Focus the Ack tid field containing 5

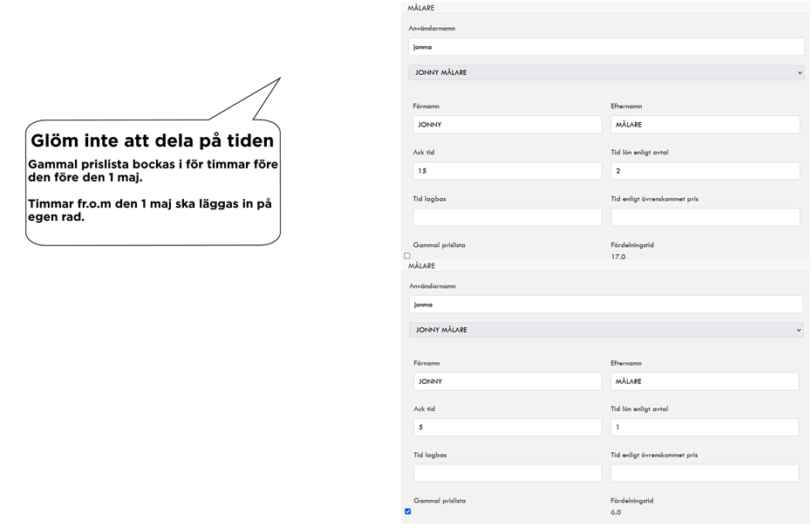click(x=508, y=427)
